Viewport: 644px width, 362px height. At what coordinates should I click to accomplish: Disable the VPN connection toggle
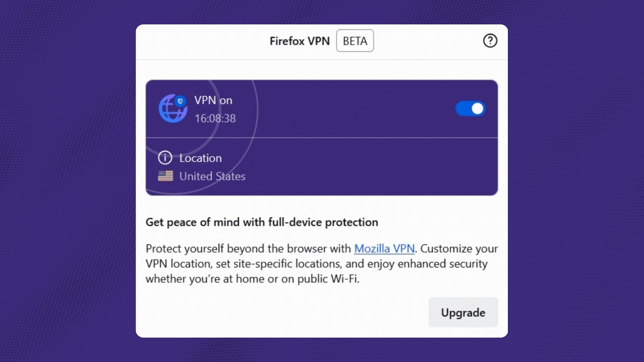470,109
